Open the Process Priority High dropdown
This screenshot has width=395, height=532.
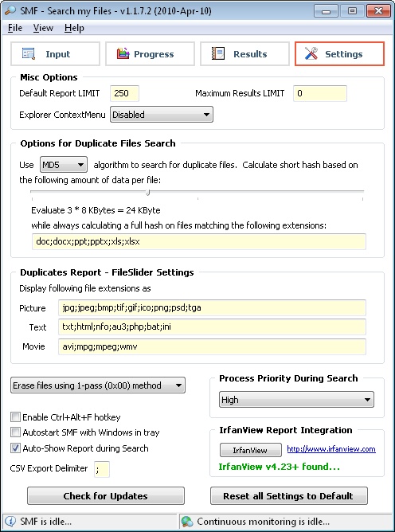click(296, 400)
